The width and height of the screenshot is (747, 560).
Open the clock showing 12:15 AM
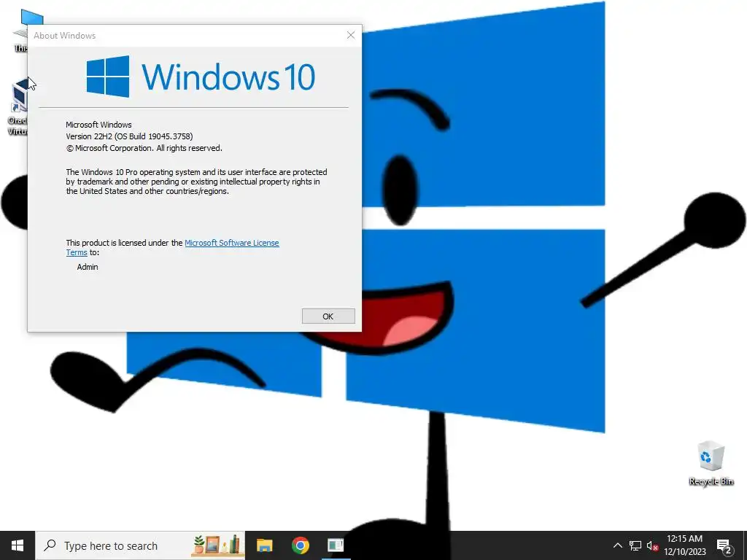coord(684,545)
